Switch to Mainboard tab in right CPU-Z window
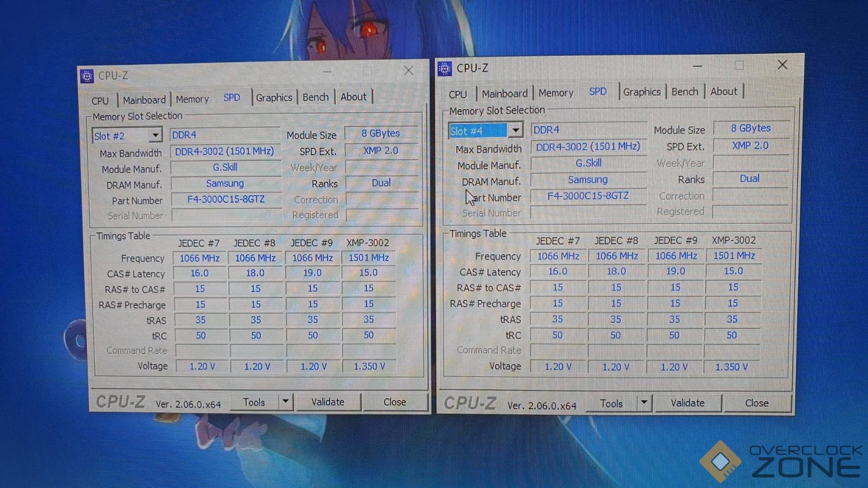The height and width of the screenshot is (488, 868). 505,94
